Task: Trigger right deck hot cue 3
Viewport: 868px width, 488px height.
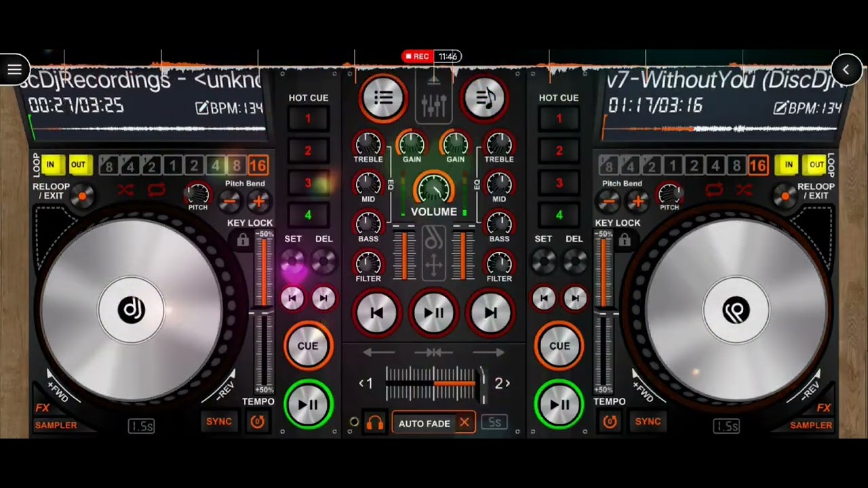Action: coord(559,183)
